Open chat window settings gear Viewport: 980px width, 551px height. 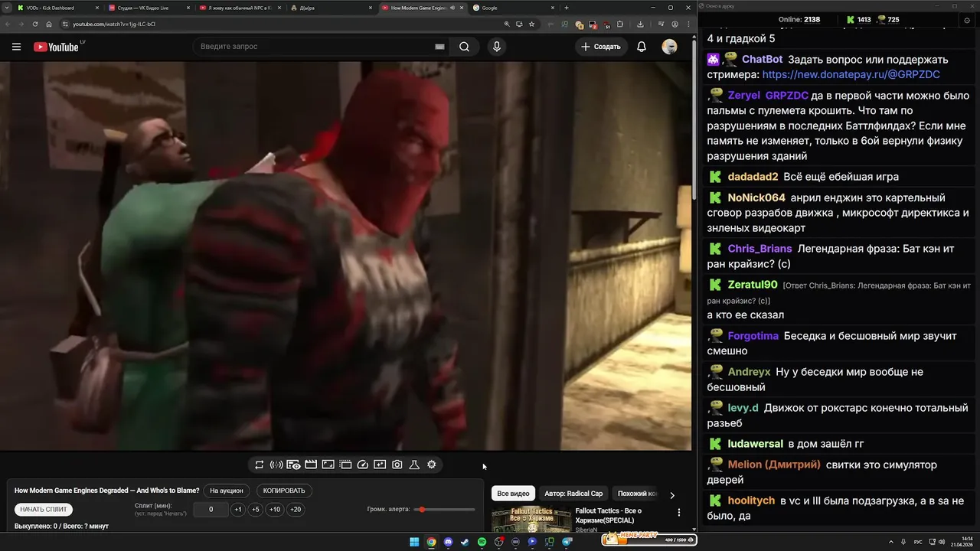966,20
